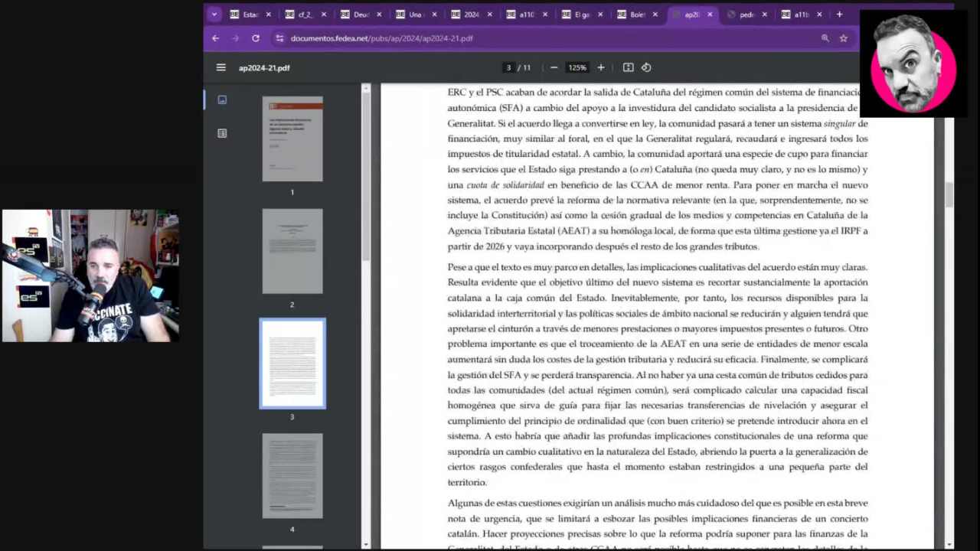Open a new browser tab
Image resolution: width=980 pixels, height=551 pixels.
(x=839, y=15)
